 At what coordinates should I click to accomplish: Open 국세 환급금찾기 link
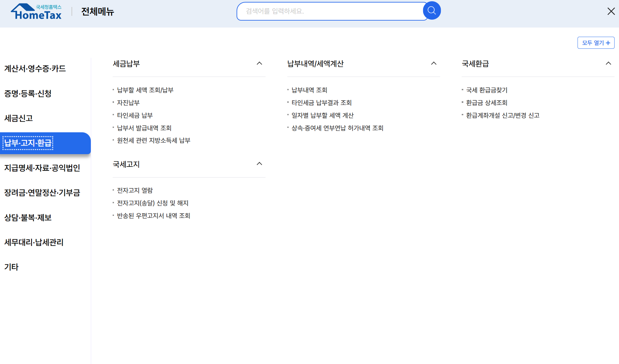[x=486, y=90]
